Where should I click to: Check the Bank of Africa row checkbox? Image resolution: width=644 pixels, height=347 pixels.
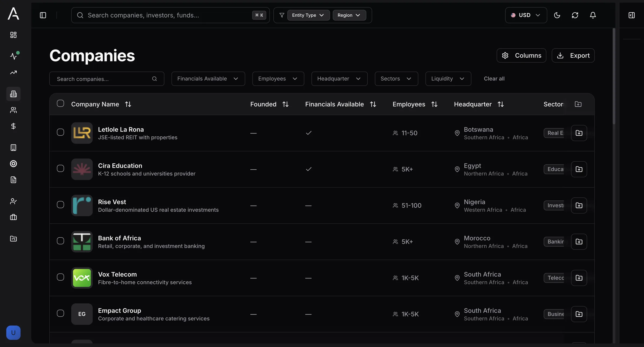[x=60, y=241]
